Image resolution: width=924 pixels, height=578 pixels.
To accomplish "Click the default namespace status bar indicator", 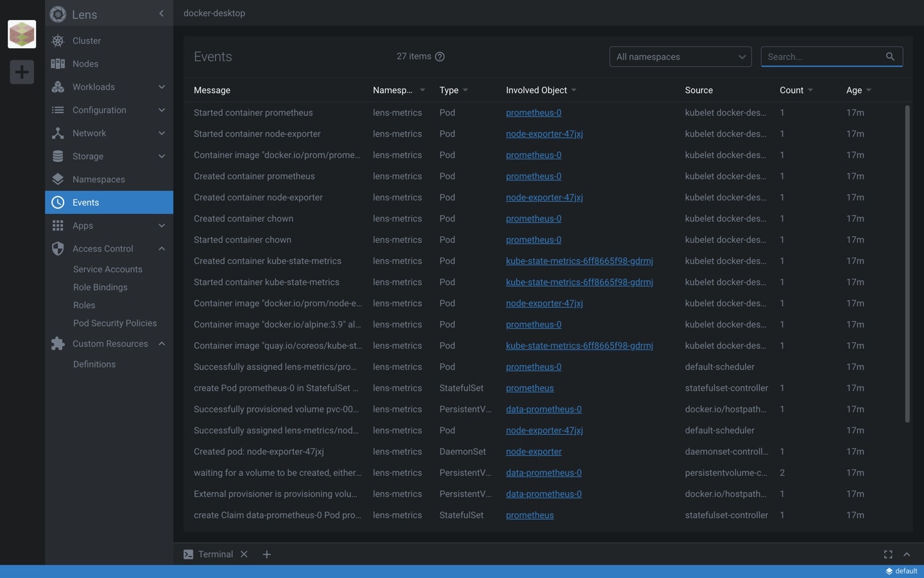I will pyautogui.click(x=902, y=571).
